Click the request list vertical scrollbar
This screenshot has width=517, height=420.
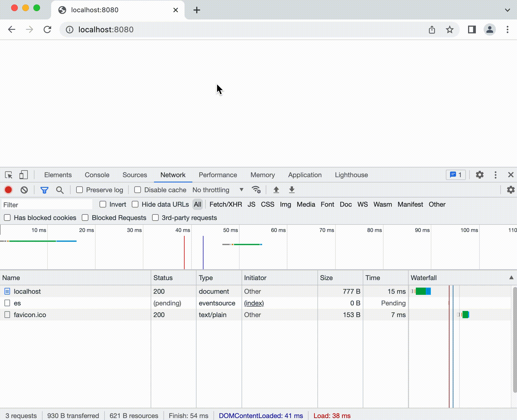514,339
